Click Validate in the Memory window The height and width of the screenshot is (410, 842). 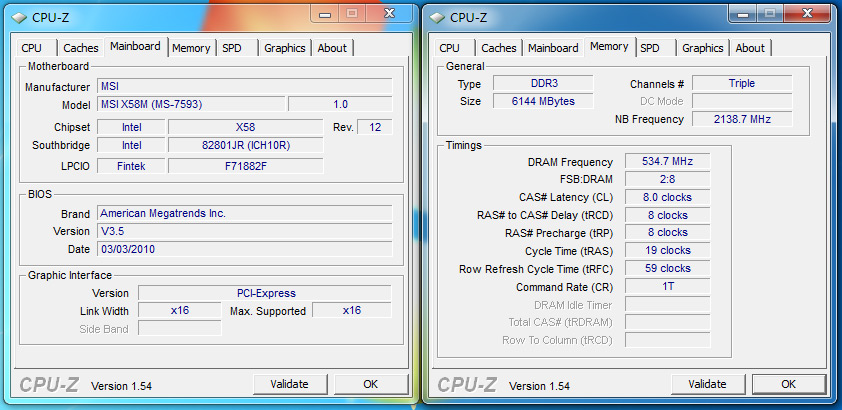tap(707, 384)
